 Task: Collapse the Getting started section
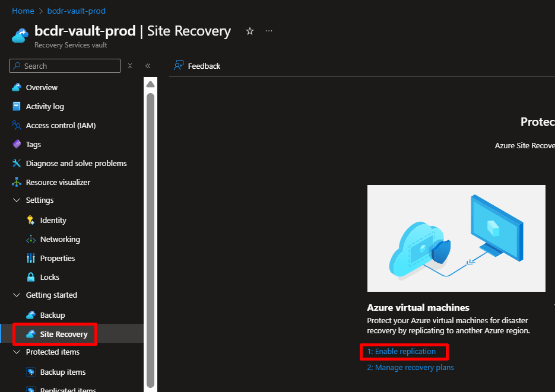[17, 295]
